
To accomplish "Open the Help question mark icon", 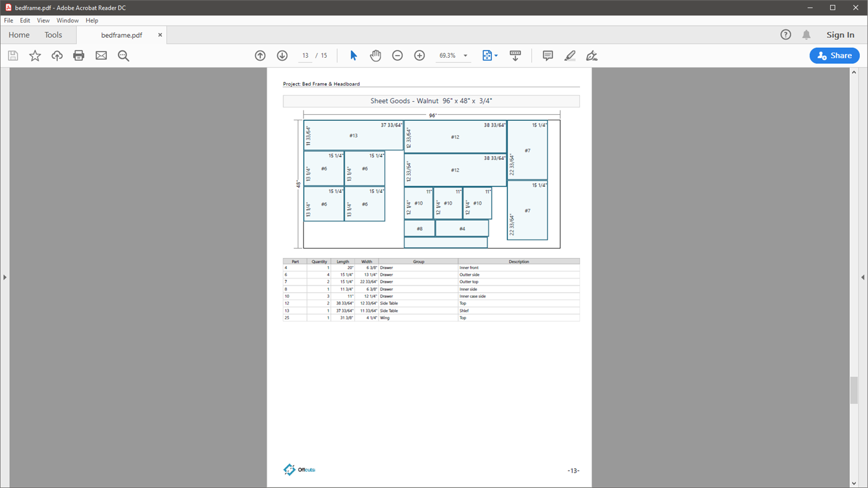I will 786,35.
